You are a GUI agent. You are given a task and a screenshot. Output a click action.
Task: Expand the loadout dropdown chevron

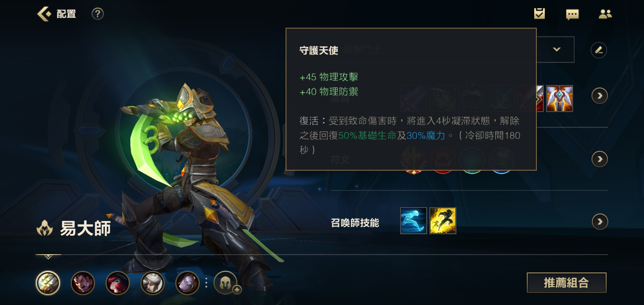[556, 49]
